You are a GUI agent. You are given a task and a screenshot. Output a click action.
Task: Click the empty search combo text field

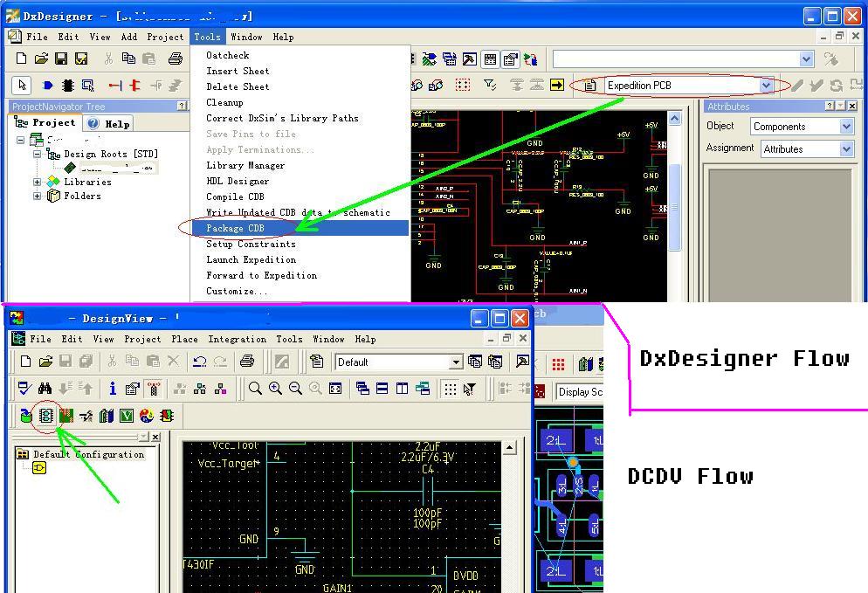pyautogui.click(x=675, y=59)
